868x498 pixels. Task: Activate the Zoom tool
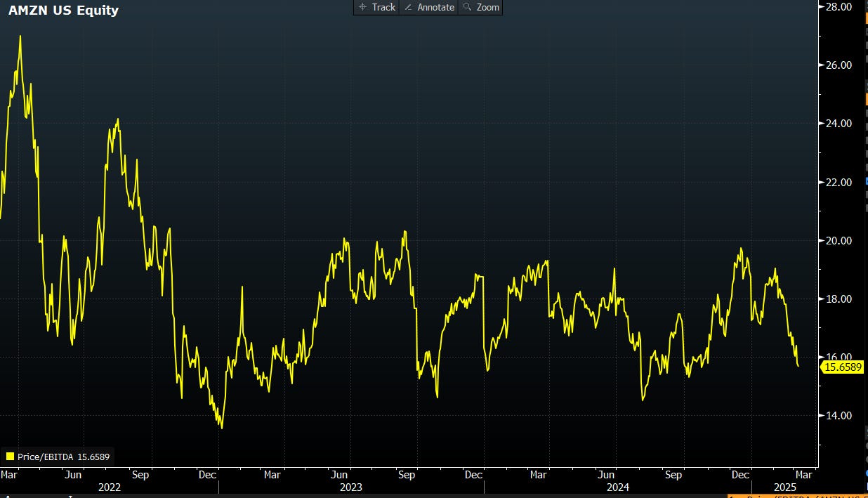click(480, 7)
